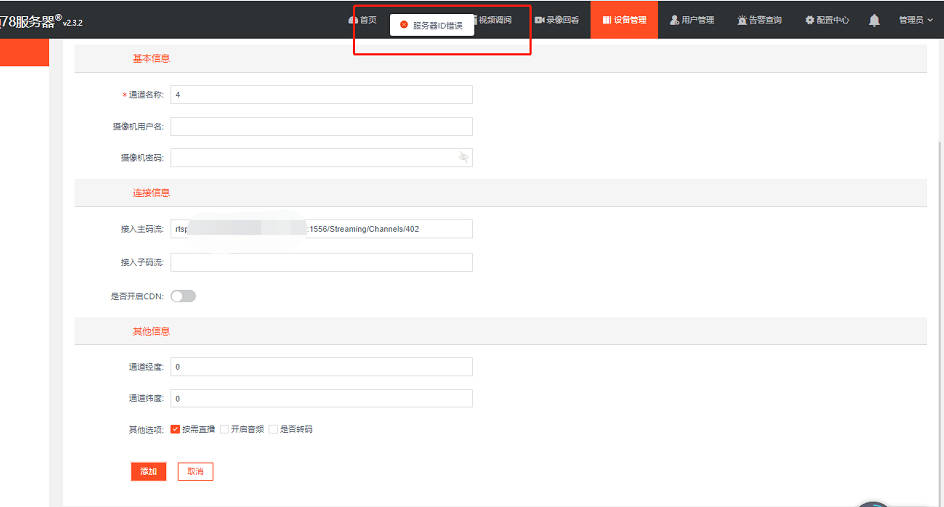Click the 接入子码流 input field

click(x=321, y=263)
